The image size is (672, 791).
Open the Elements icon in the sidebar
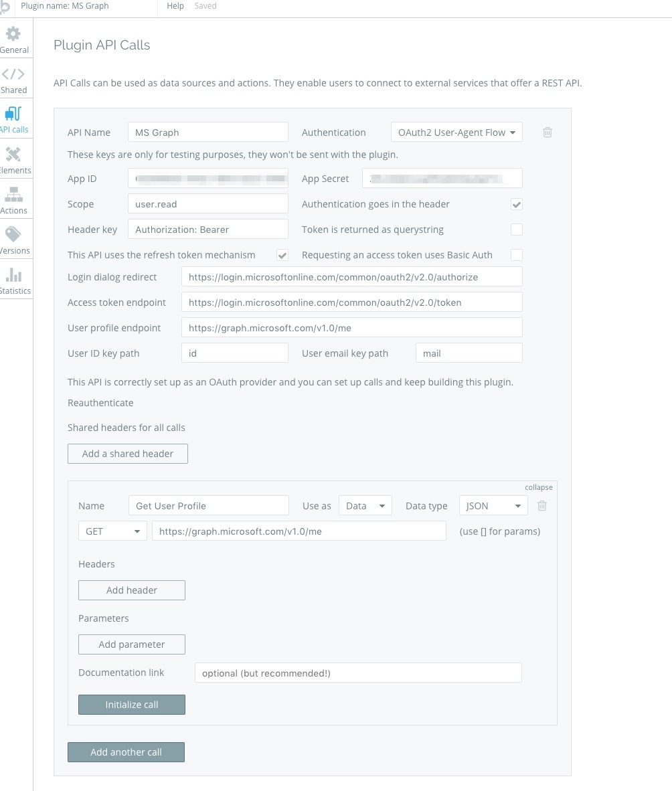click(13, 154)
